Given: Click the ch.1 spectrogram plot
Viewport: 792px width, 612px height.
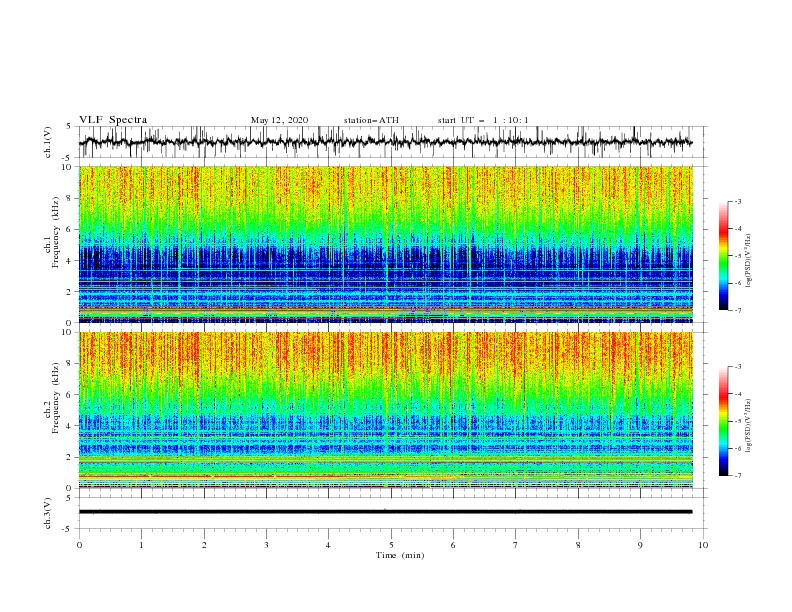Looking at the screenshot, I should [x=385, y=244].
